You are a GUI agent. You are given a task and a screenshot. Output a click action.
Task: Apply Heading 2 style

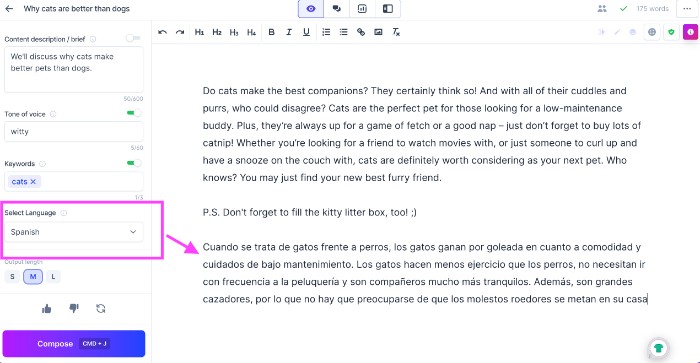[x=217, y=32]
